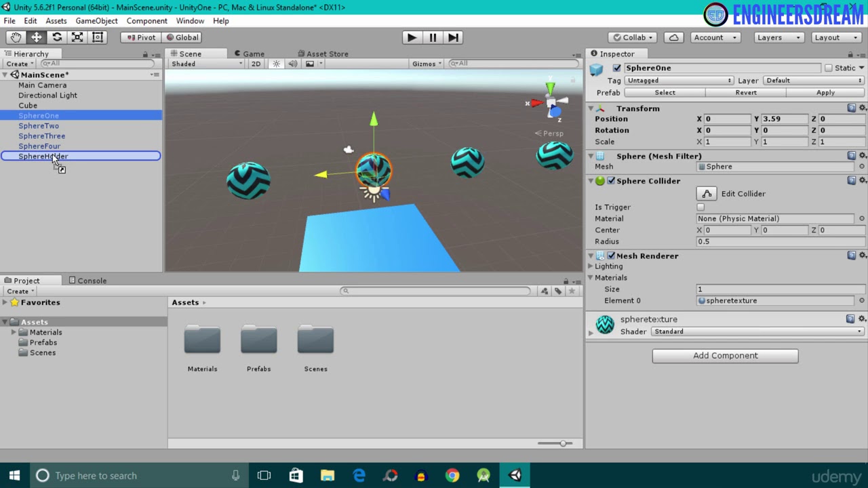Click the Step frame button
This screenshot has width=868, height=488.
(x=454, y=37)
